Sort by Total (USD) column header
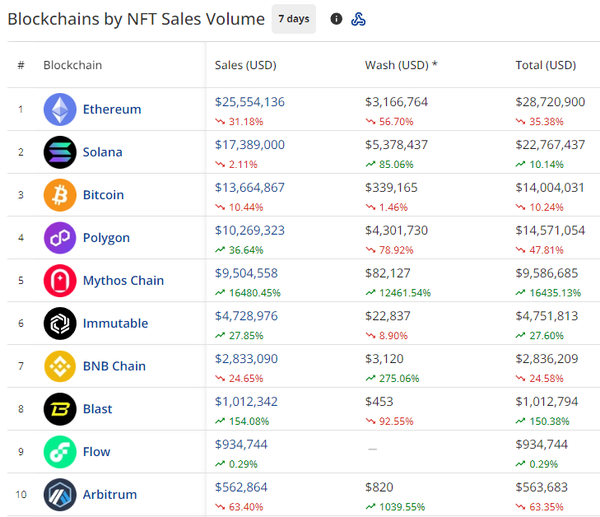 click(x=545, y=66)
